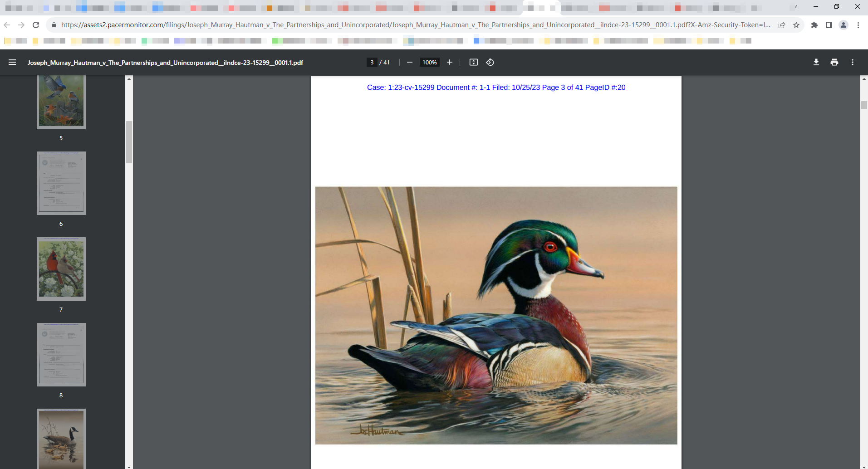Print the PDF document
The width and height of the screenshot is (868, 469).
tap(834, 63)
